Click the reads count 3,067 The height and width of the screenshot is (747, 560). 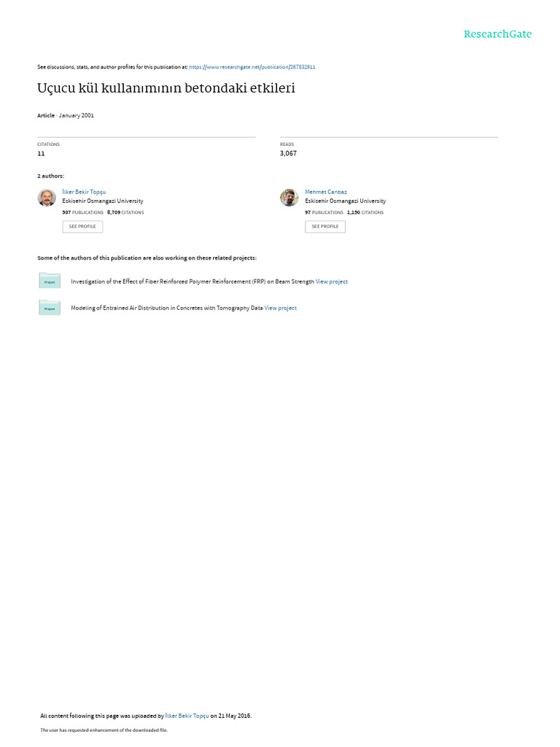click(x=288, y=153)
